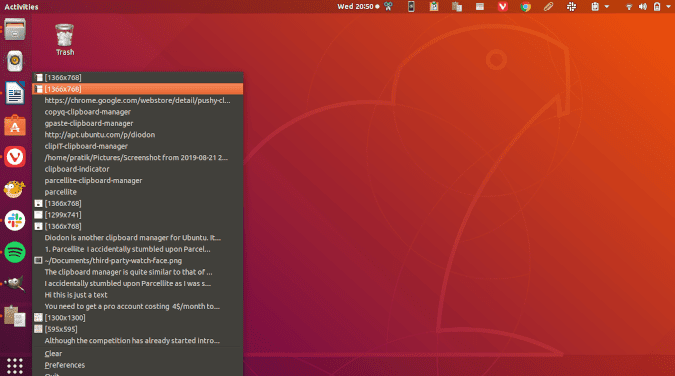This screenshot has width=675, height=376.
Task: Select http://apt.ubuntu.com/p/diodon entry
Action: [x=138, y=134]
